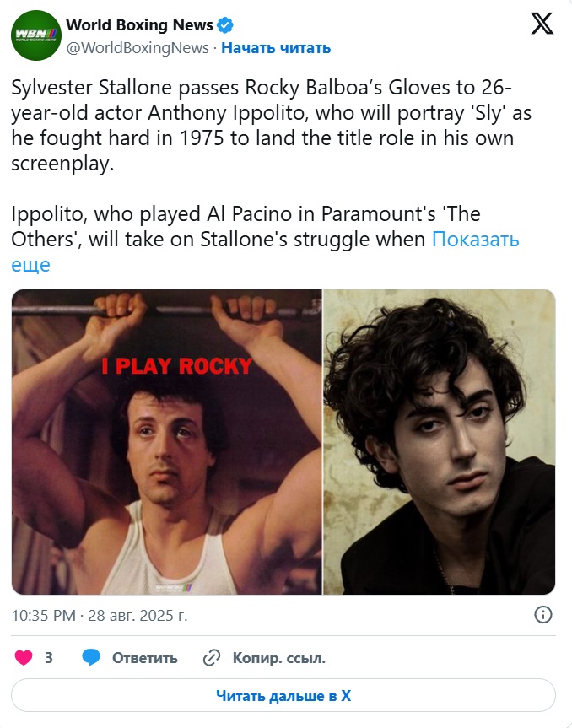This screenshot has height=728, width=572.
Task: Like the post with heart icon
Action: [24, 657]
